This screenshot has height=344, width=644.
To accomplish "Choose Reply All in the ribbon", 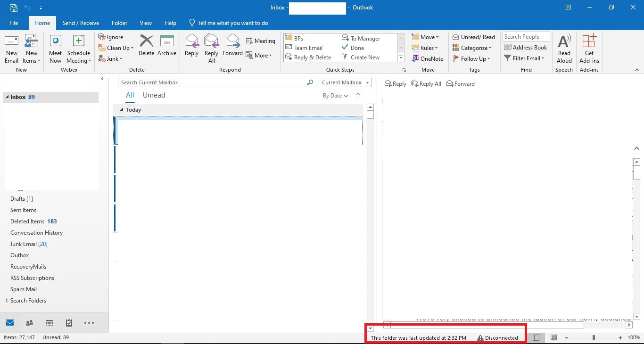I will tap(212, 49).
